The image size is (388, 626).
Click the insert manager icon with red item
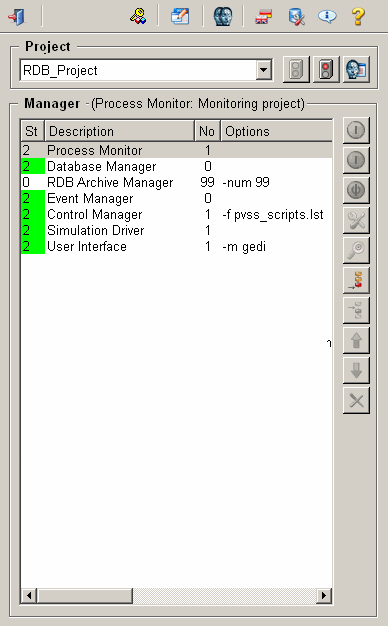(x=356, y=280)
